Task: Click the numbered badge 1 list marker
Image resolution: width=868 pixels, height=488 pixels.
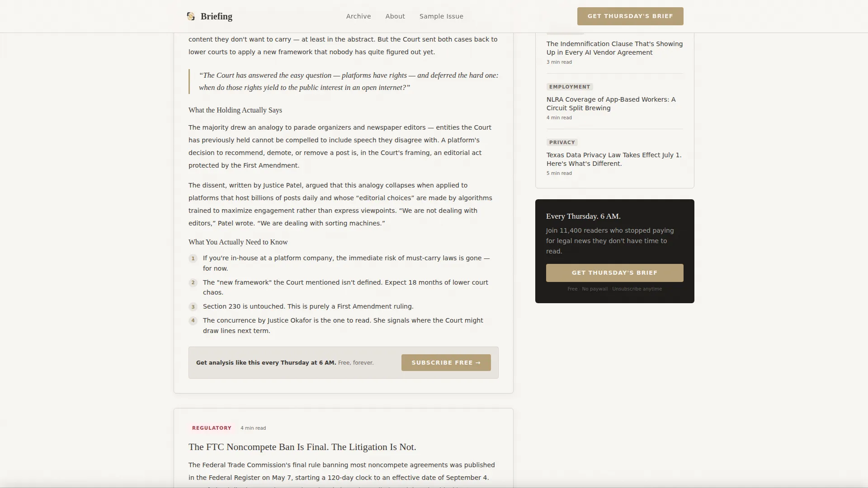Action: 193,258
